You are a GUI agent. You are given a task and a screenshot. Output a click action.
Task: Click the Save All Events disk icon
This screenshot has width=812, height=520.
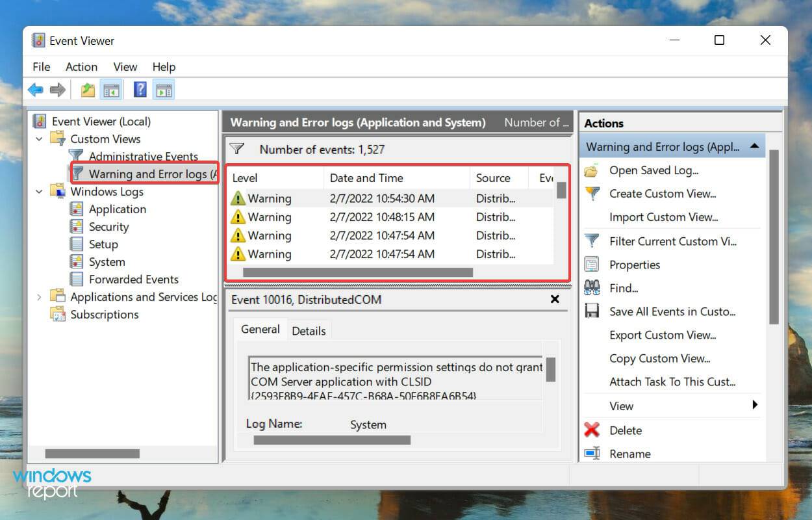point(592,311)
